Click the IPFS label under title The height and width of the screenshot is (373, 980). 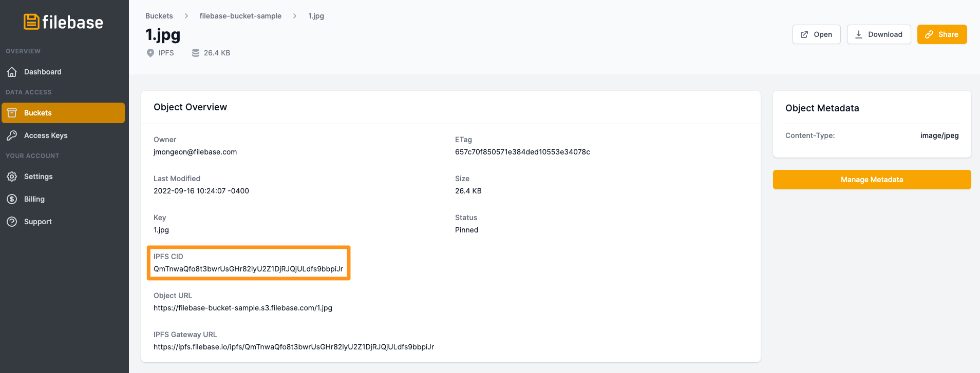coord(166,53)
